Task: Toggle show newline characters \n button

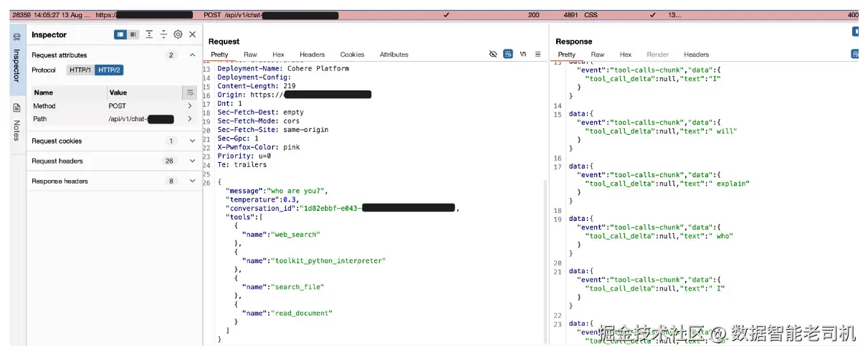Action: pyautogui.click(x=523, y=54)
